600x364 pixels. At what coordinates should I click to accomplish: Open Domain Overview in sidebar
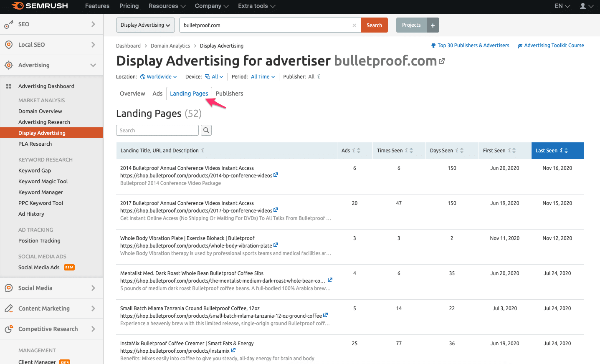(40, 111)
